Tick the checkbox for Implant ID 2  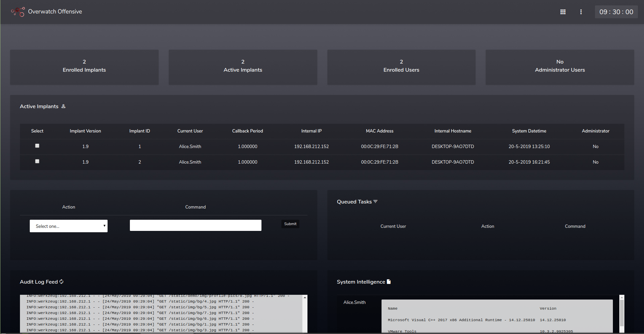pyautogui.click(x=37, y=161)
